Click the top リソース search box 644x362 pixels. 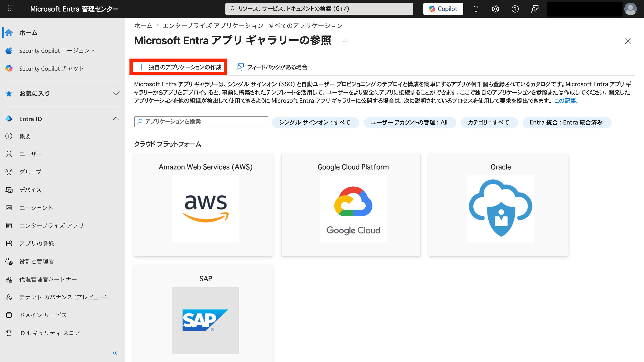pyautogui.click(x=319, y=9)
